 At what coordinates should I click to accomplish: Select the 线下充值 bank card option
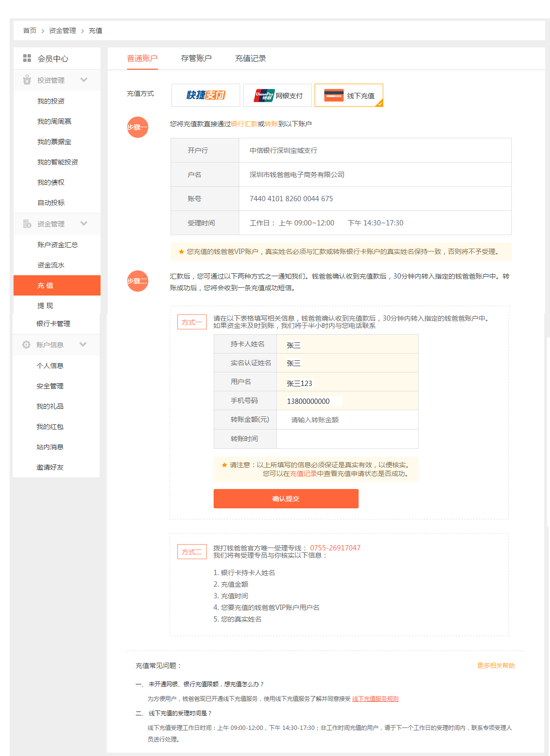tap(348, 95)
